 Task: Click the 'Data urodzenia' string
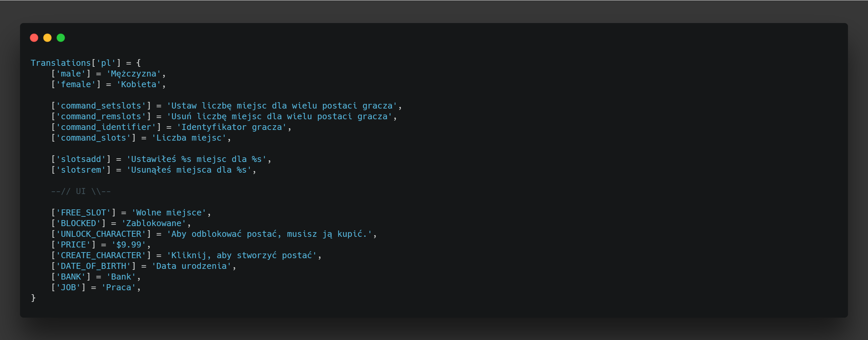[191, 266]
